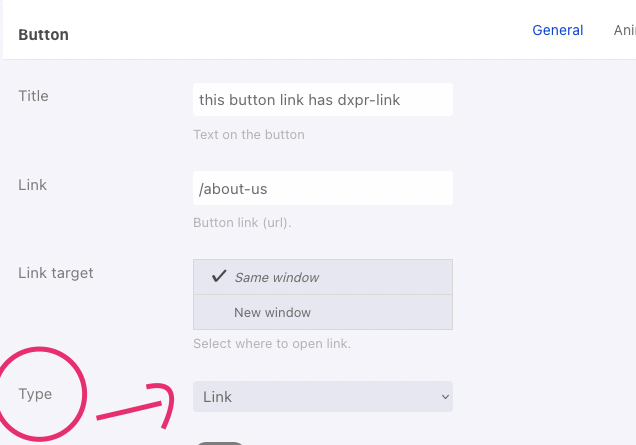Image resolution: width=636 pixels, height=445 pixels.
Task: Click the Button dialog heading
Action: (43, 35)
